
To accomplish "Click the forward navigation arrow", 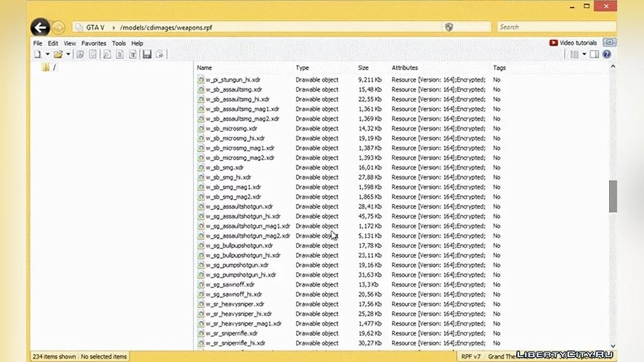I will [x=58, y=27].
